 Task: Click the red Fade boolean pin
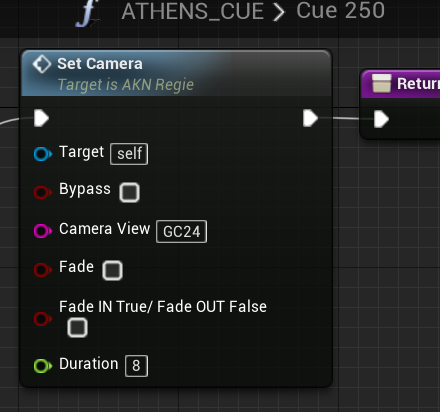43,270
